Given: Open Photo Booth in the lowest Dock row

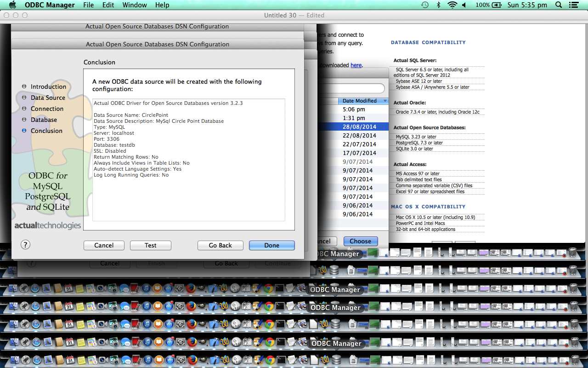Looking at the screenshot, I should (136, 360).
